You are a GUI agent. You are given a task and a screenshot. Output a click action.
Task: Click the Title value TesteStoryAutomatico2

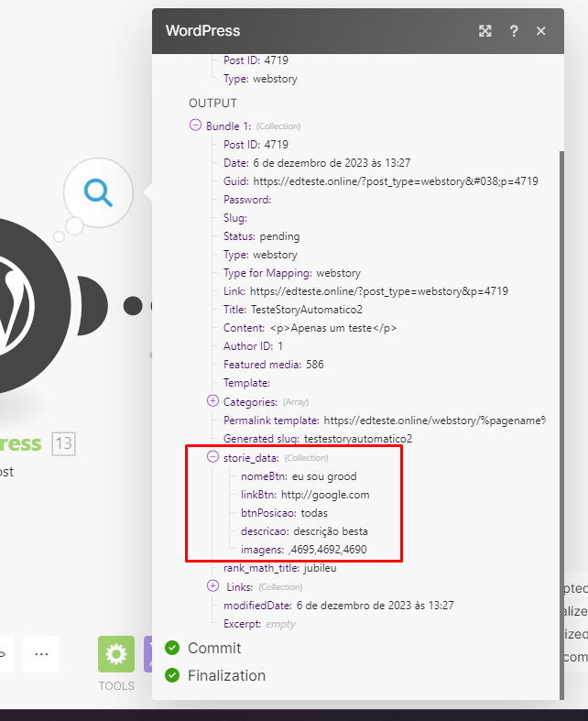(x=307, y=310)
